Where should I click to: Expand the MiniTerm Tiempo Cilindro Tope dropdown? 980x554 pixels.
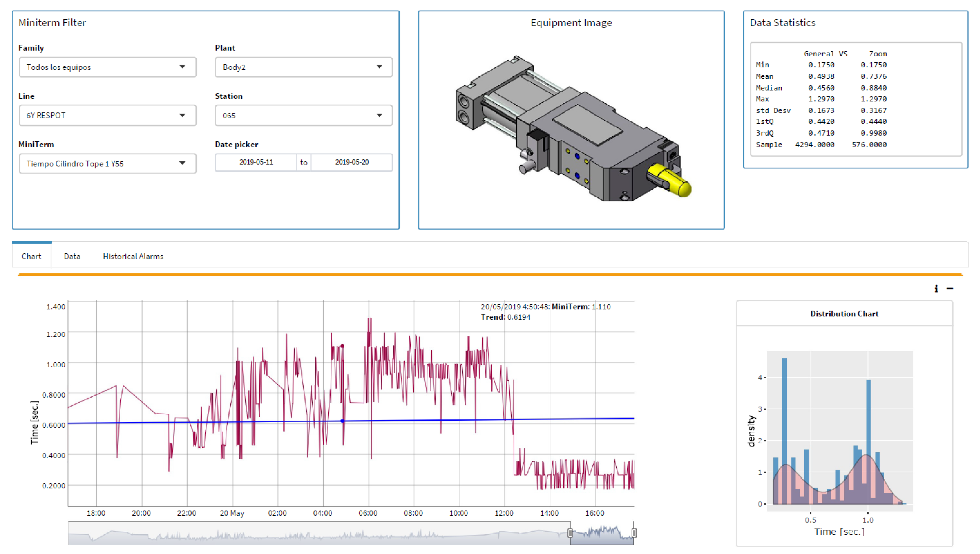click(x=107, y=164)
